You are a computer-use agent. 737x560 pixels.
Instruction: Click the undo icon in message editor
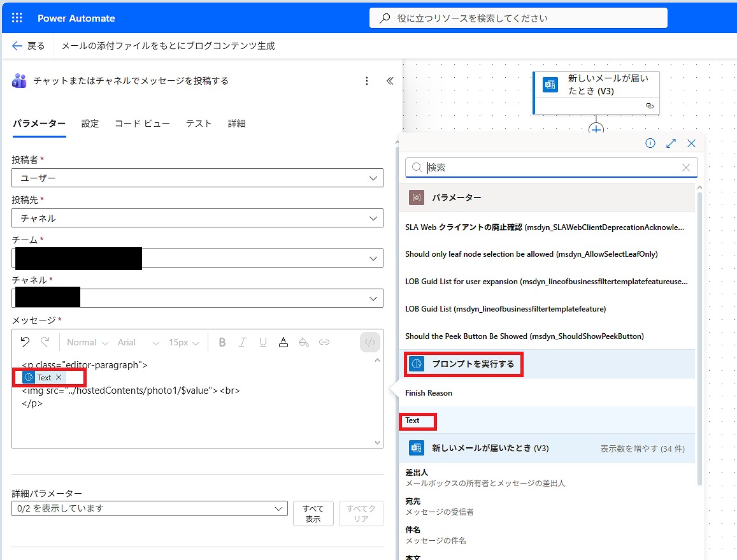25,342
